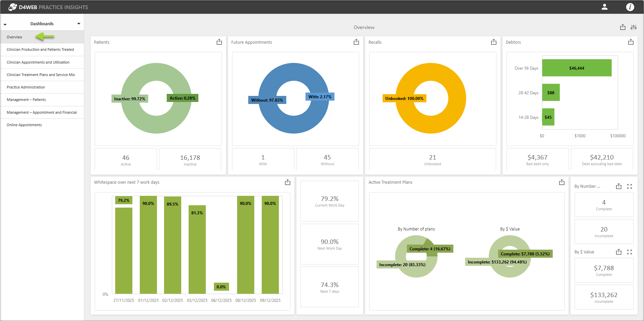Open Online Appointments dashboard
The image size is (644, 321).
pos(24,125)
